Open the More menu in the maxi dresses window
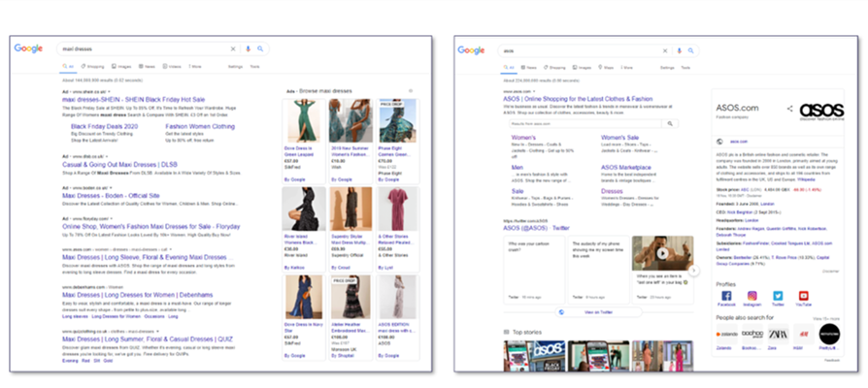 (x=195, y=66)
